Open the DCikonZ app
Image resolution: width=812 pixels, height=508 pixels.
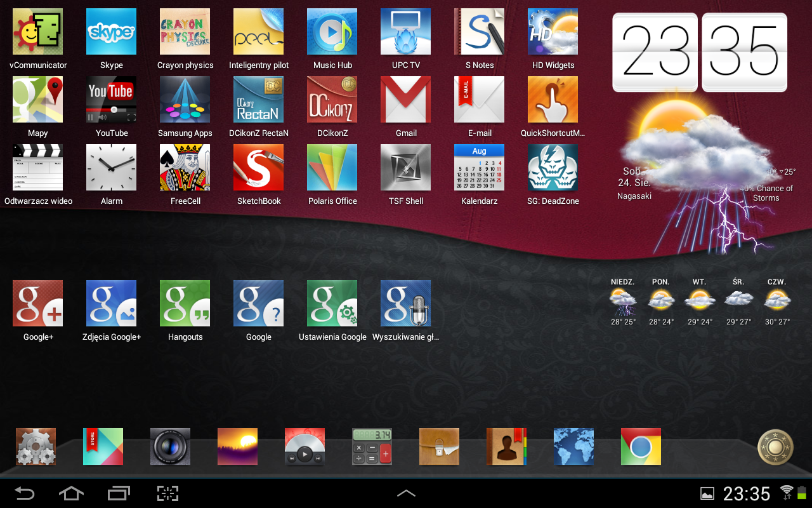(x=332, y=100)
